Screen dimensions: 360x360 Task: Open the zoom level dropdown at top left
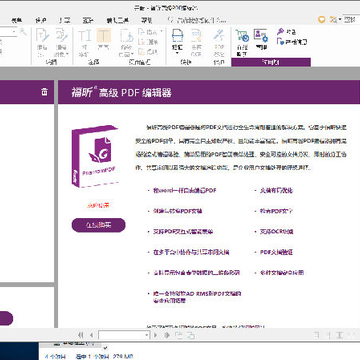coord(14,32)
